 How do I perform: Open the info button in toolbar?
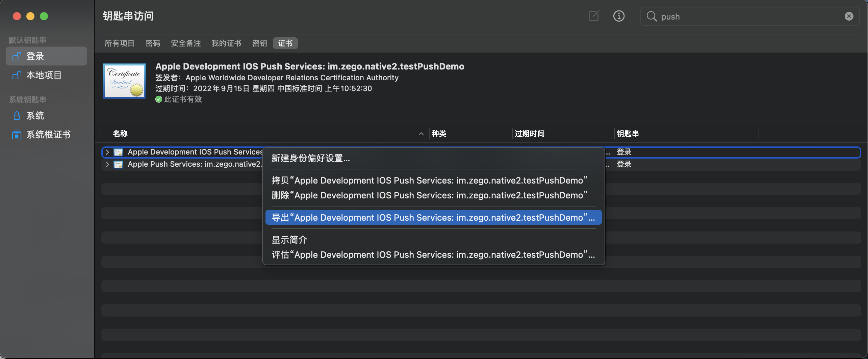pyautogui.click(x=619, y=16)
